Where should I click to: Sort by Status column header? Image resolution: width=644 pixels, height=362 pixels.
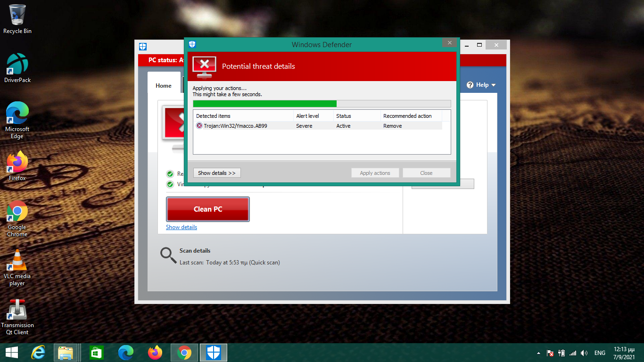tap(357, 116)
